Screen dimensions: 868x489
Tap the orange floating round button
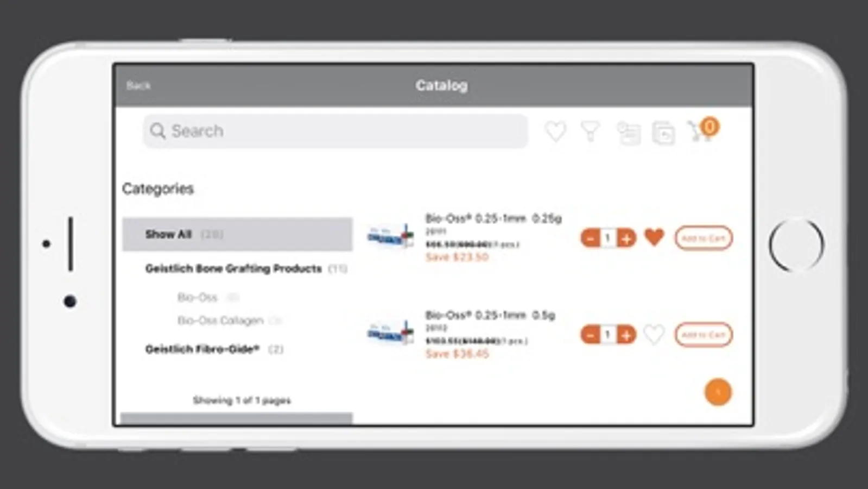click(718, 392)
